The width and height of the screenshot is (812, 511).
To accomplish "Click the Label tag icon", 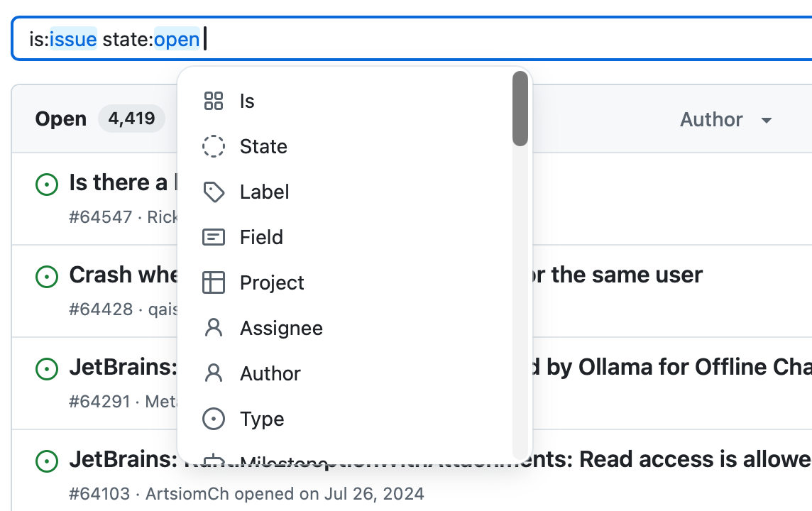I will pos(214,192).
